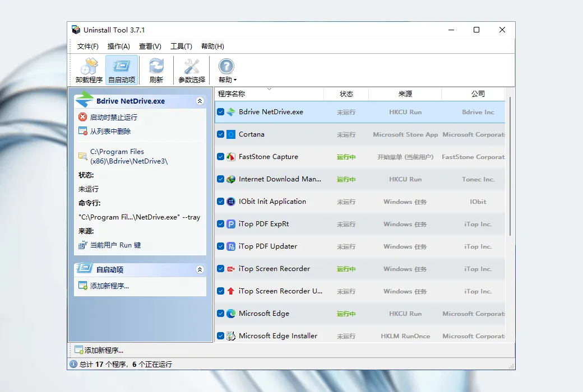Uncheck the Cortana startup checkbox
This screenshot has height=392, width=583.
[220, 134]
